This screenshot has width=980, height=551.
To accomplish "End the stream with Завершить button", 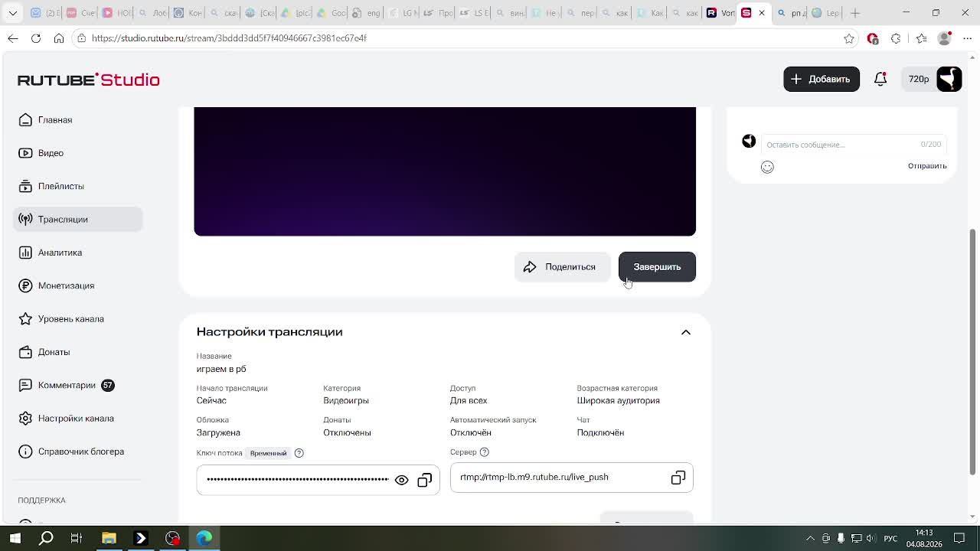I will (657, 267).
